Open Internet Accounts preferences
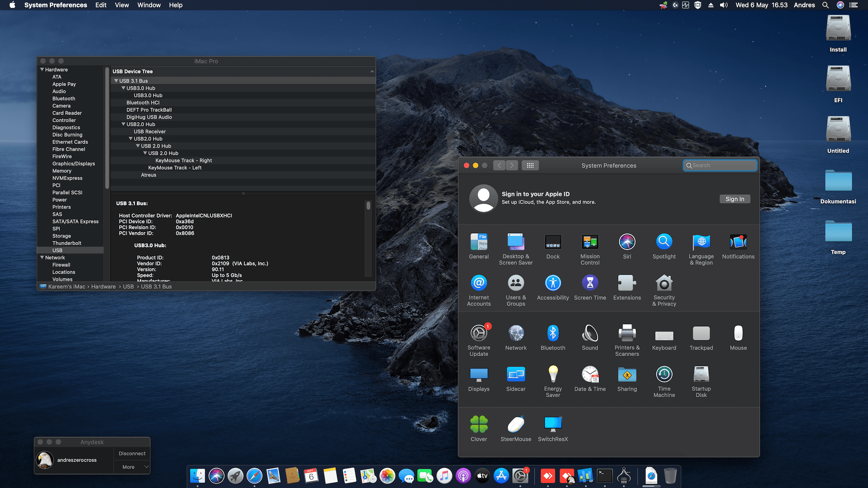868x488 pixels. 479,290
